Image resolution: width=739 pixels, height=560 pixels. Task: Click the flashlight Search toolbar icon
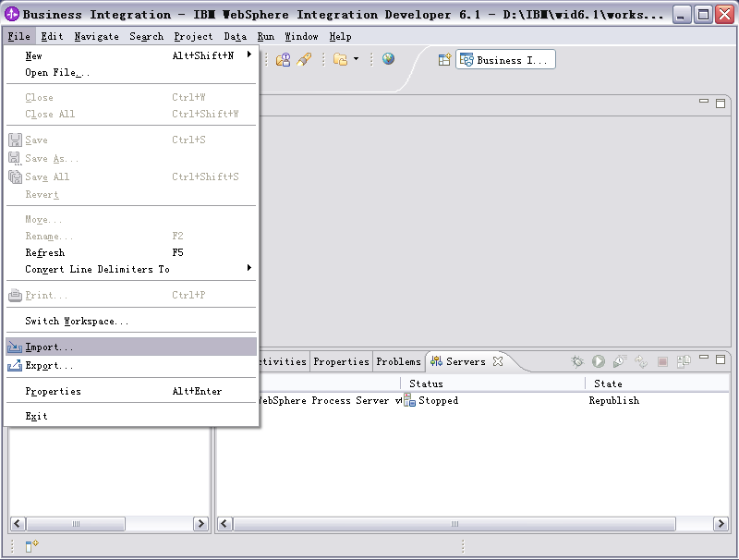304,59
